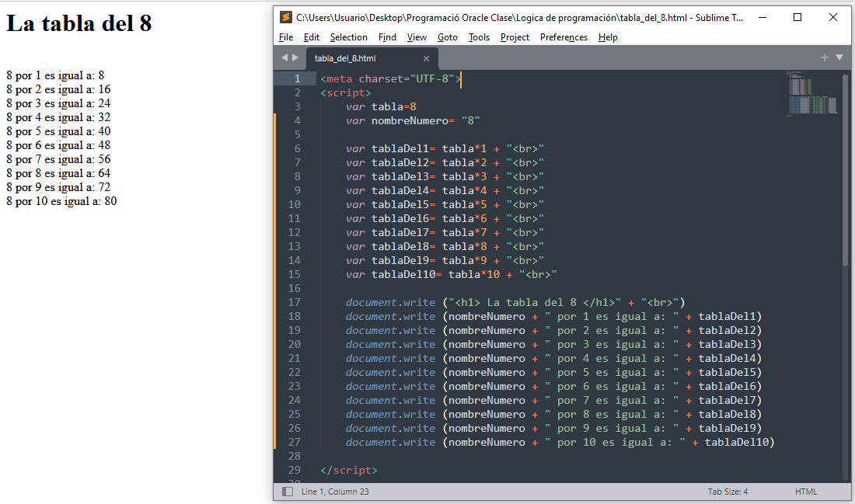Click the 'var tabla=8' line

coord(381,107)
